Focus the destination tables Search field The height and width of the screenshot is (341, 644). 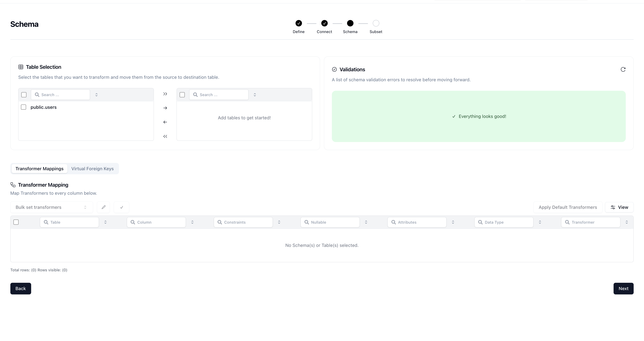tap(219, 95)
